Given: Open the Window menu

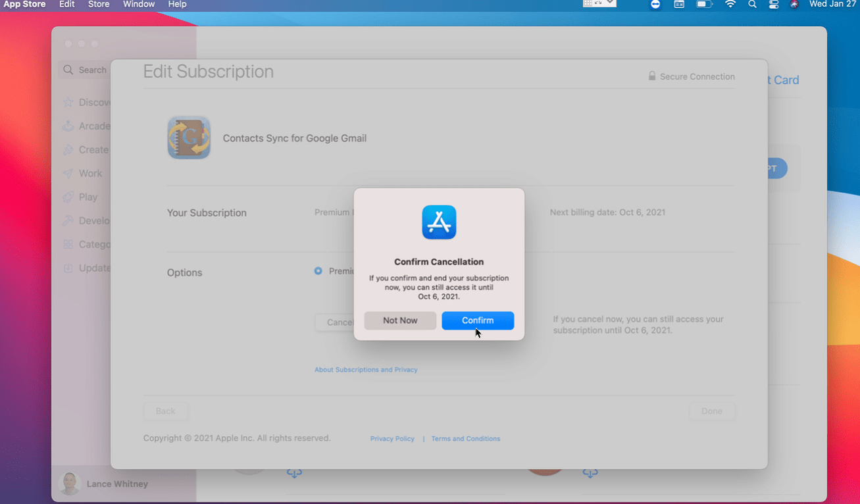Looking at the screenshot, I should [x=139, y=5].
